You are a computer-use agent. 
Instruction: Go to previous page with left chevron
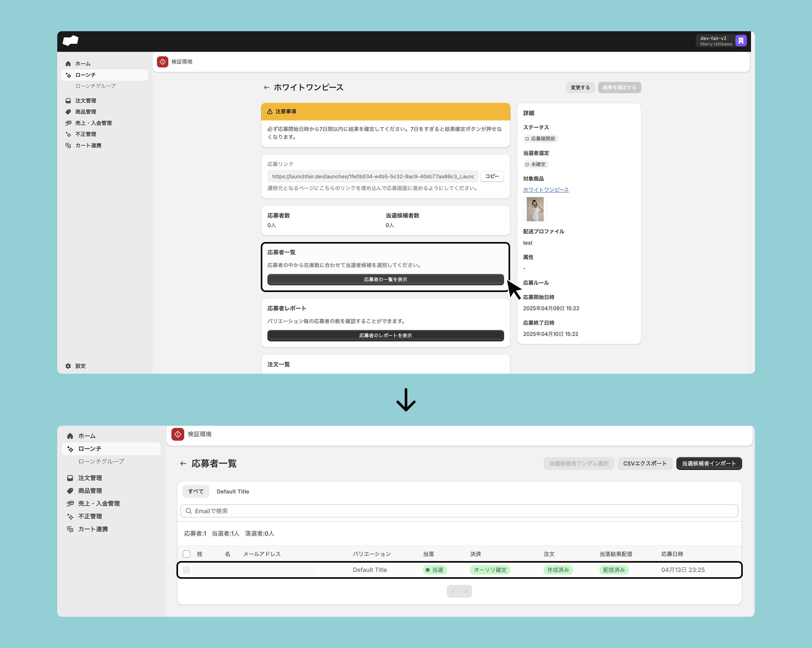(x=453, y=591)
